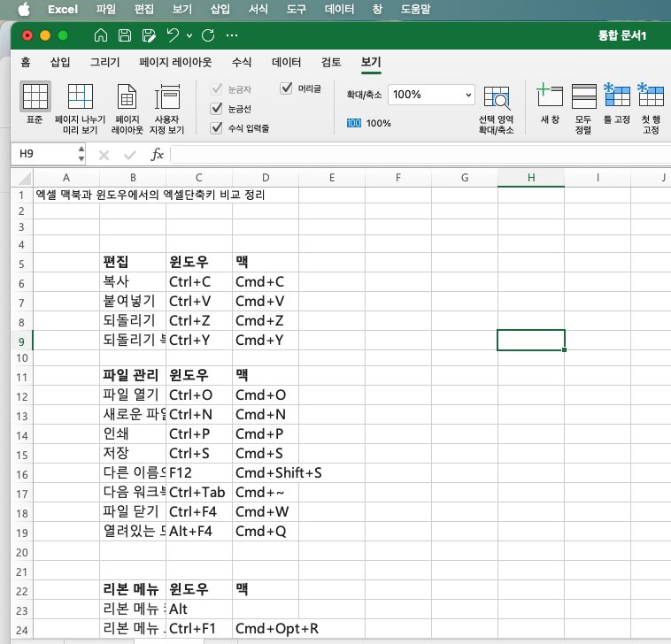Click 선택 영역 확대/축소 icon
This screenshot has width=671, height=644.
496,110
